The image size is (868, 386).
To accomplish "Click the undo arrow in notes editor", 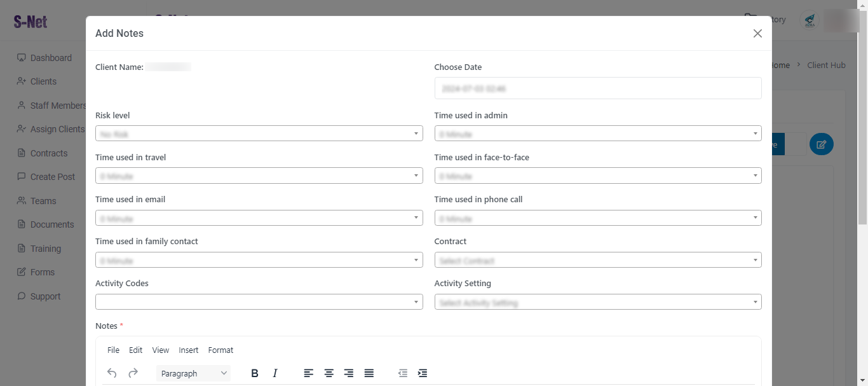I will (112, 373).
